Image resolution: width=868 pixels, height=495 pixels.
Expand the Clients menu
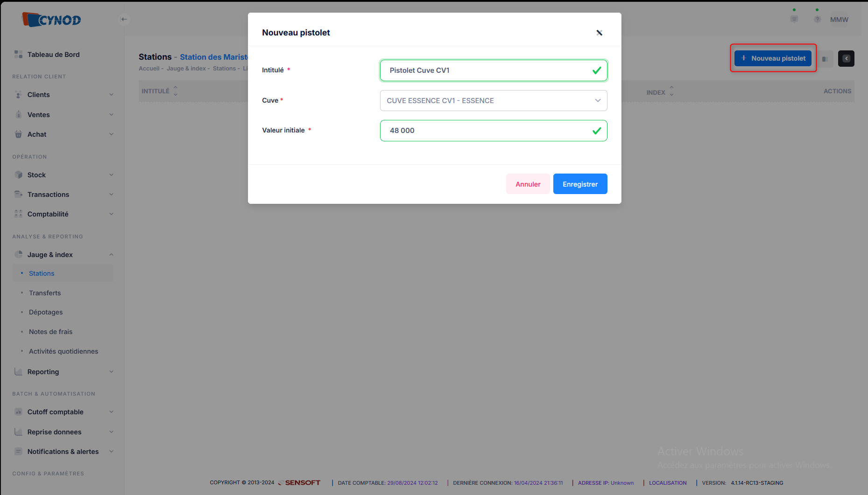(64, 95)
